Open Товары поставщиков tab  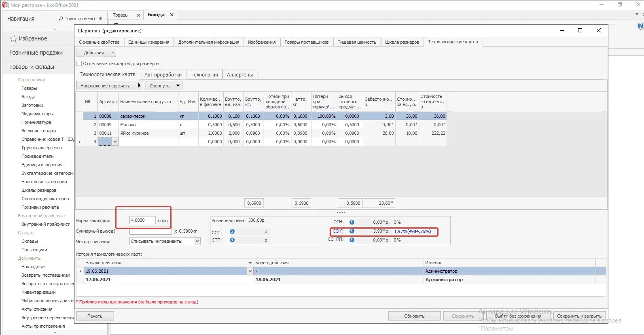click(307, 42)
